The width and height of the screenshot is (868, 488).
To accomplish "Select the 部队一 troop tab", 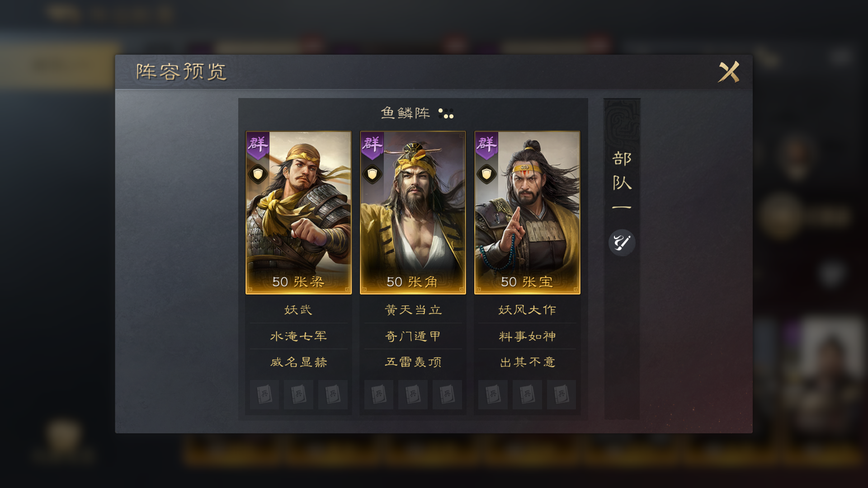I will (622, 182).
